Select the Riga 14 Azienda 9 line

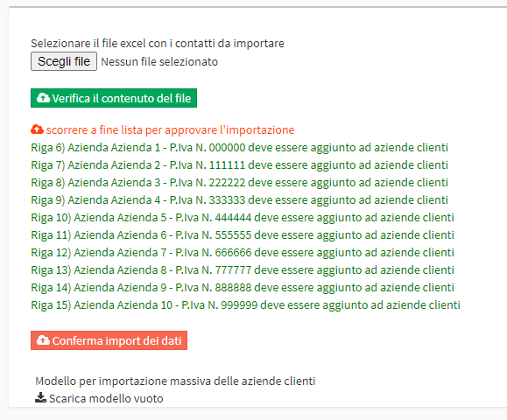pyautogui.click(x=243, y=287)
